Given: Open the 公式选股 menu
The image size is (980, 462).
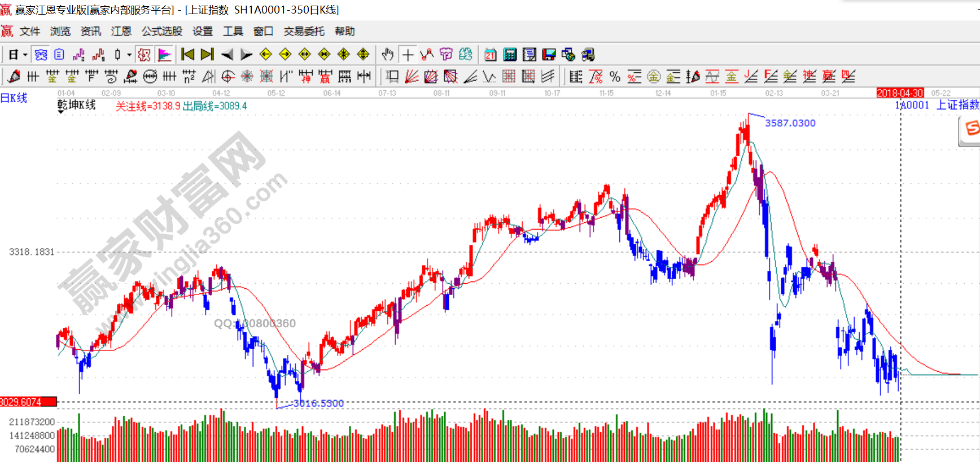Looking at the screenshot, I should (x=161, y=32).
